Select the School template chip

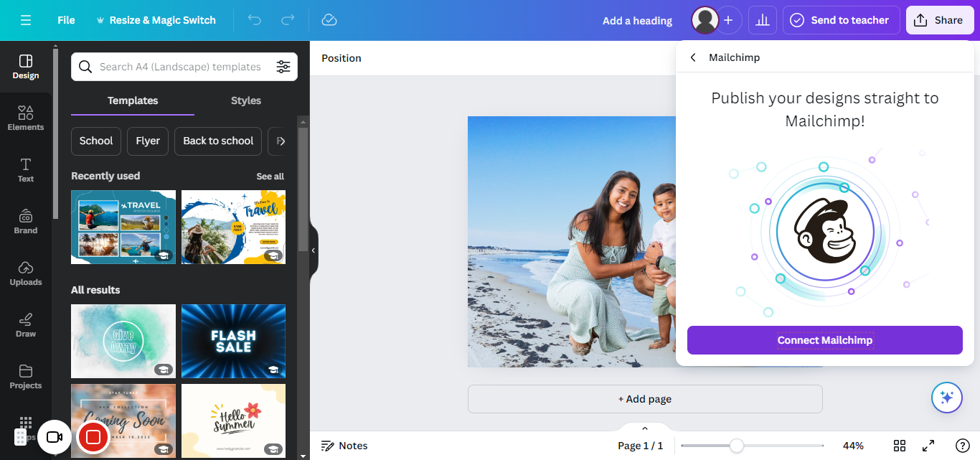[x=96, y=141]
